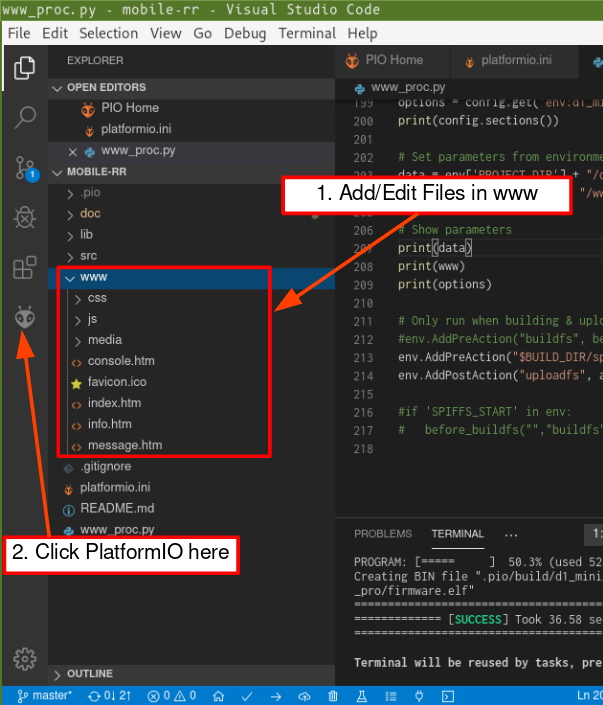
Task: Click PlatformIO Clean trash icon
Action: click(x=333, y=696)
